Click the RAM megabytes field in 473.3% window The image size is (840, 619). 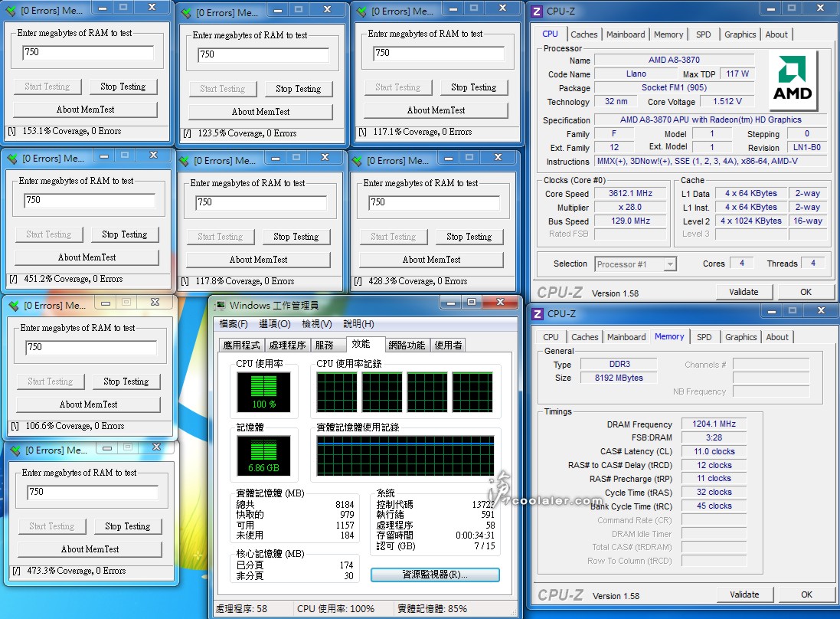coord(93,492)
